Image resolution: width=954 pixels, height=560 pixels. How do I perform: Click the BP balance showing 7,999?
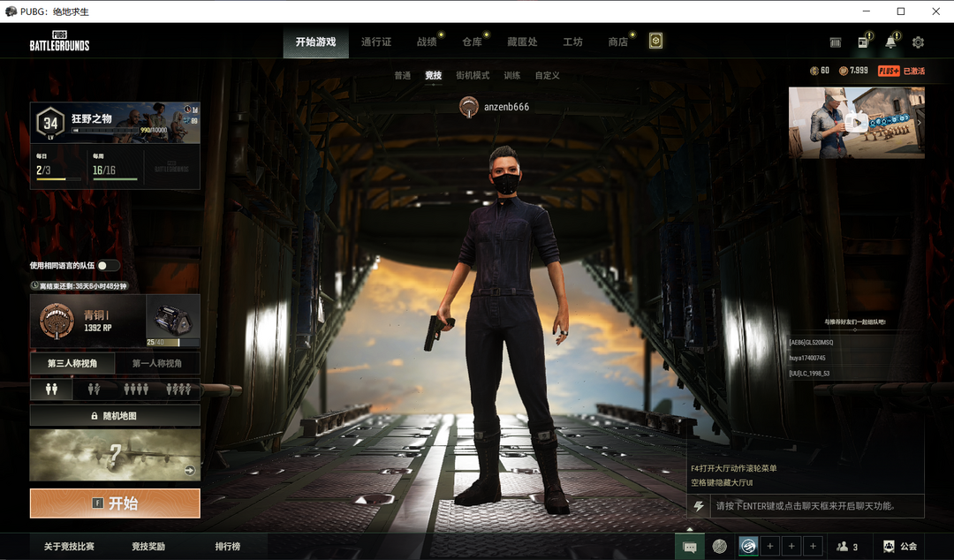point(853,71)
